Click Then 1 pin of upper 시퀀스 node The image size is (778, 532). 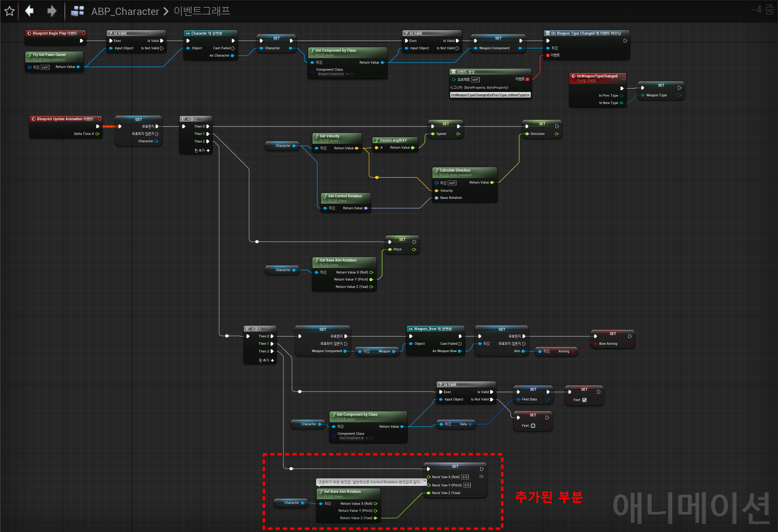click(x=208, y=134)
